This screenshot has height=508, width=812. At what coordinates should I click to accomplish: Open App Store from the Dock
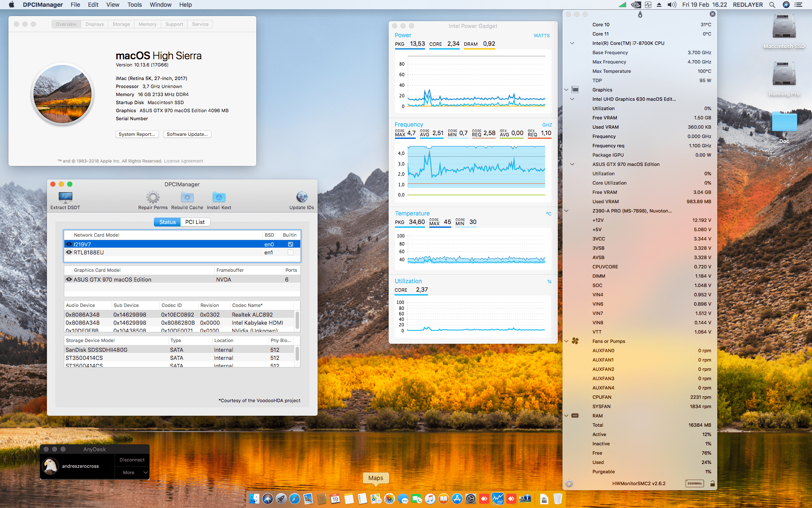(x=457, y=499)
